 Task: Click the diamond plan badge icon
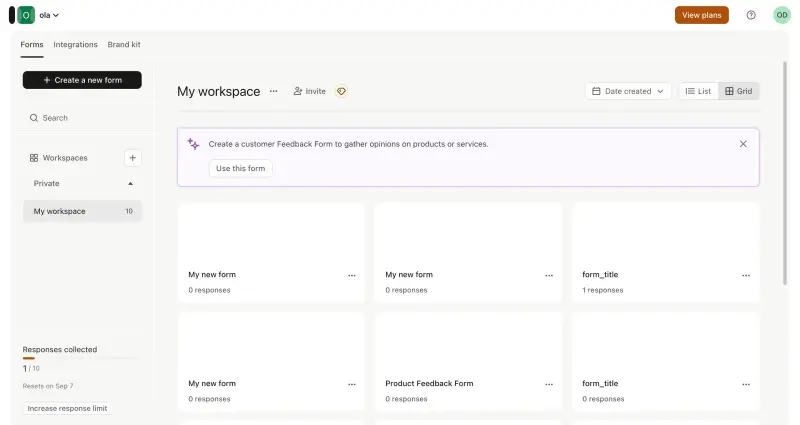341,91
